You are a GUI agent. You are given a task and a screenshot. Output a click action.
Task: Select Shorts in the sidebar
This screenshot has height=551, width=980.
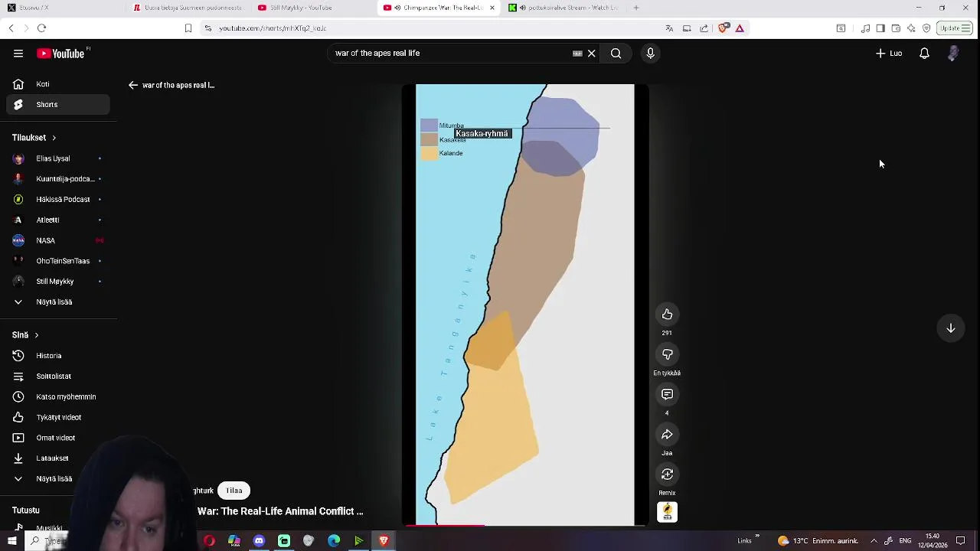click(x=58, y=105)
